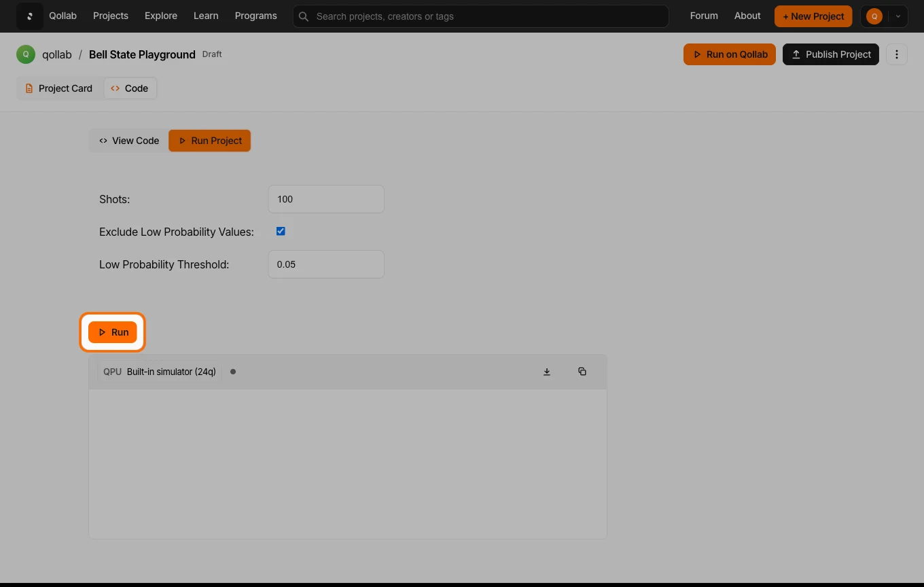Image resolution: width=924 pixels, height=587 pixels.
Task: Click the empty output console area
Action: pyautogui.click(x=347, y=464)
